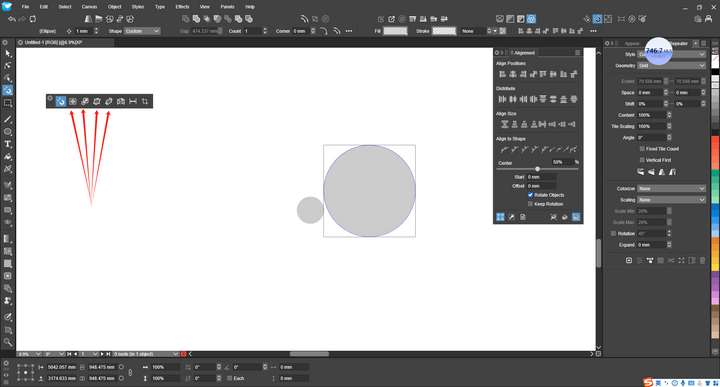Click the small gray circle on canvas

tap(310, 210)
